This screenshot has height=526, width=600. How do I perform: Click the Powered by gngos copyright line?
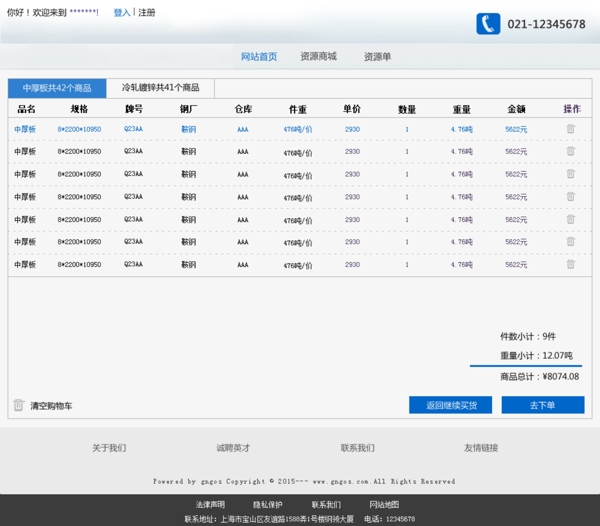pyautogui.click(x=304, y=481)
